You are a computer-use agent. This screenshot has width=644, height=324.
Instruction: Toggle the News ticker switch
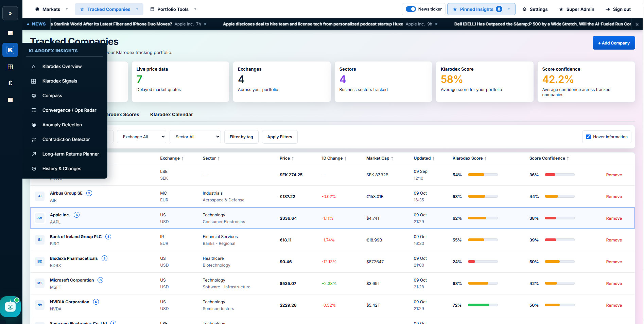coord(411,9)
